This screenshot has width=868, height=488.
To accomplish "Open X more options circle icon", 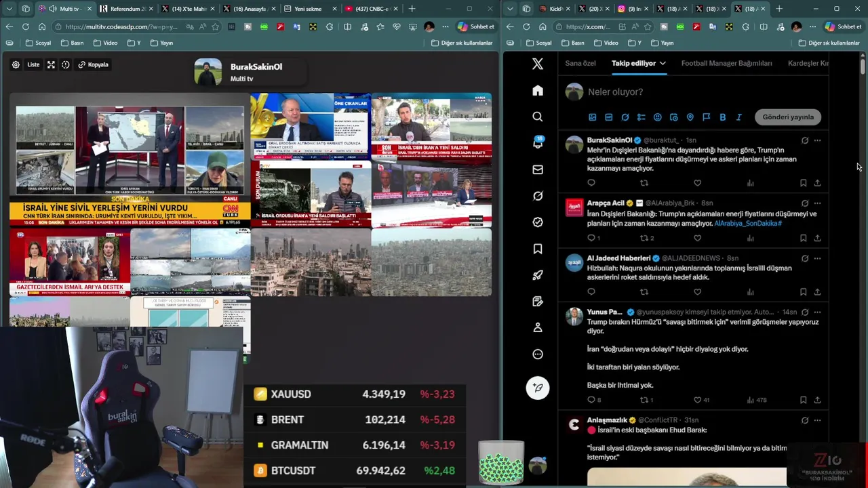I will (x=538, y=354).
